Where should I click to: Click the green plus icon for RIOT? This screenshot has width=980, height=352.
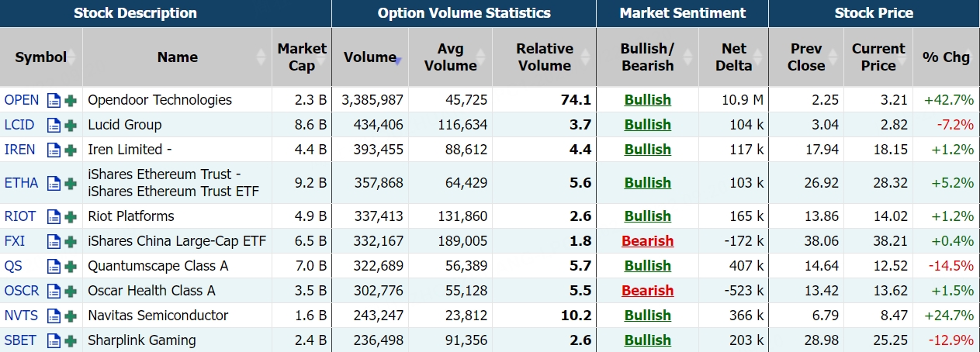point(71,216)
